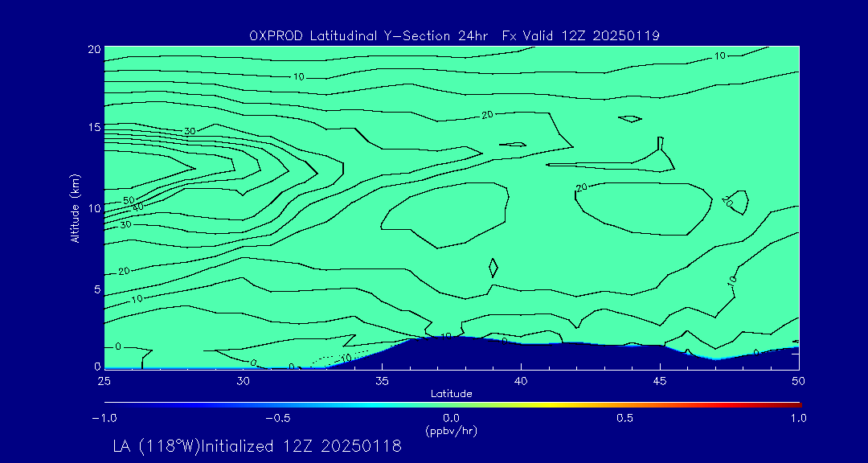Click the small diamond-shaped contour above latitude 39

coord(493,268)
